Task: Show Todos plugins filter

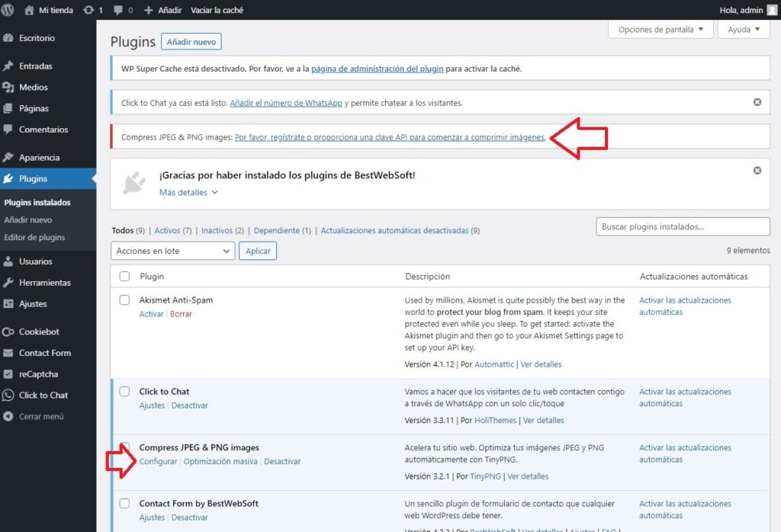Action: 123,230
